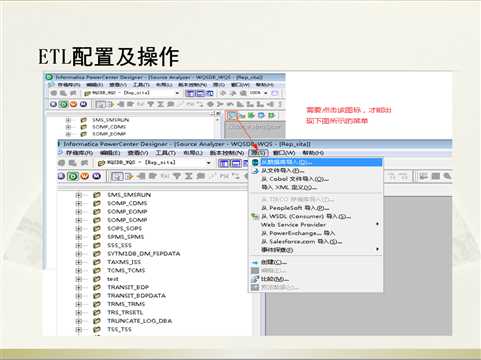Open 工具(T) menu in front window
This screenshot has width=481, height=360.
[165, 153]
